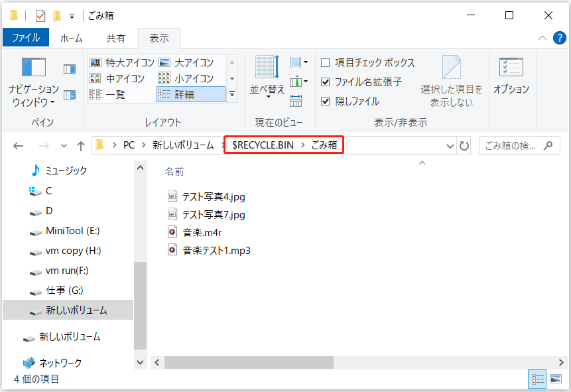
Task: Click 選択した項目を表示しない button
Action: pos(452,81)
